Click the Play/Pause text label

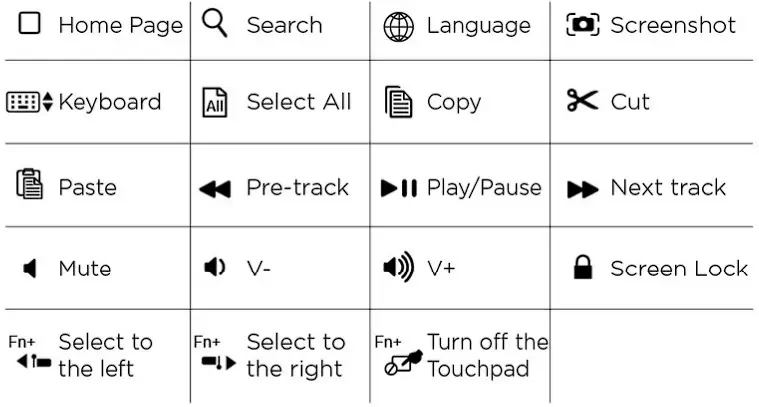point(484,187)
